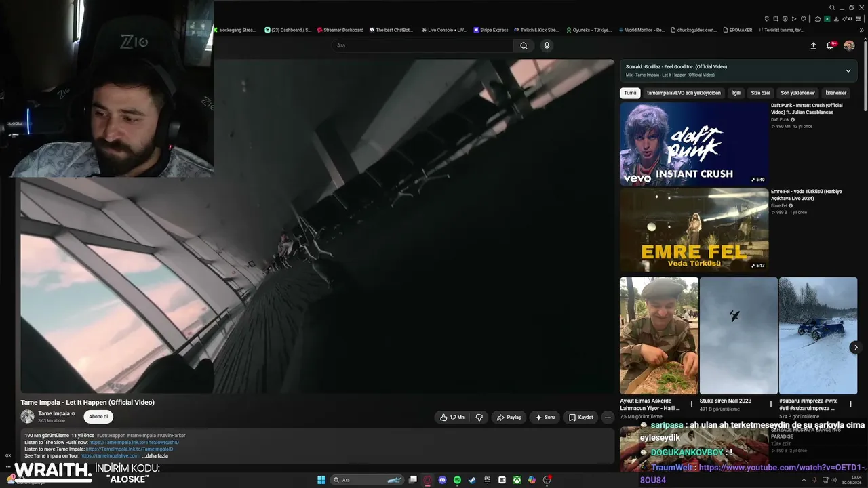Image resolution: width=868 pixels, height=488 pixels.
Task: Open options menu for subaru impreza short
Action: coord(850,404)
